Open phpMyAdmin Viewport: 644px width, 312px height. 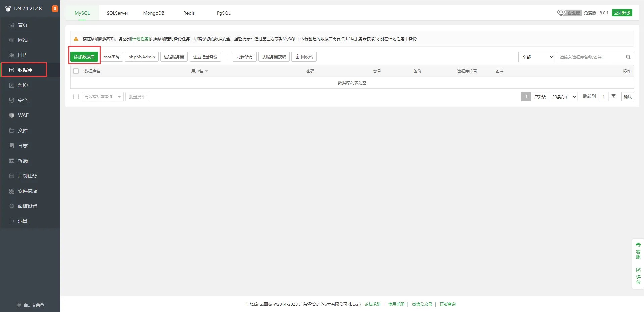point(142,57)
